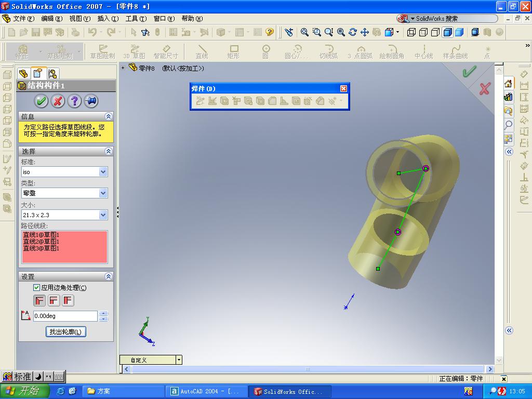Expand 零件8 flyout feature tree
Viewport: 532px width, 399px height.
coord(123,68)
